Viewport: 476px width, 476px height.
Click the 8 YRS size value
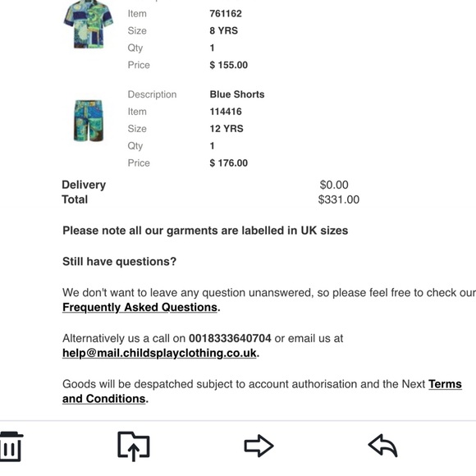click(224, 30)
